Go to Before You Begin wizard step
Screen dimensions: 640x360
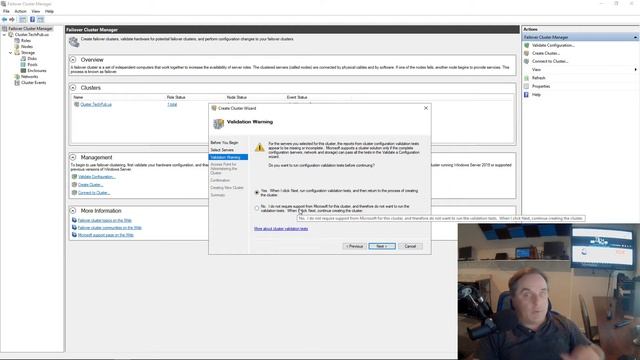click(224, 142)
